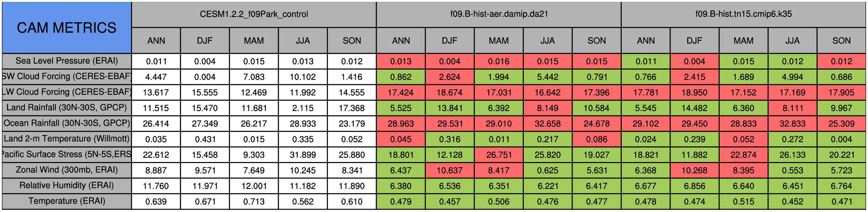Image resolution: width=868 pixels, height=212 pixels.
Task: Click the f09.B-hist.tn15.cmip6.k35 group header
Action: pos(744,14)
